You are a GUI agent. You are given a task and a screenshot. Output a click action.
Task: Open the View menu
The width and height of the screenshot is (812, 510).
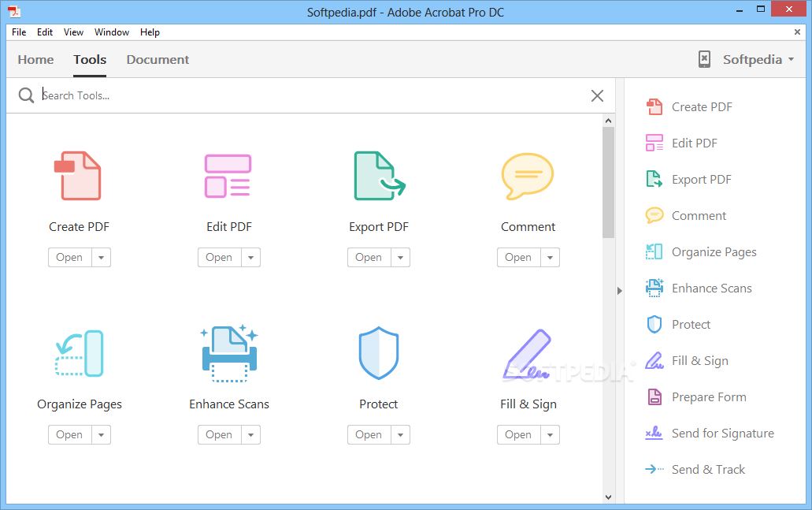click(73, 32)
